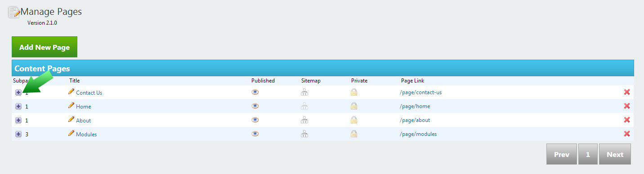Delete Home page with red X
Image resolution: width=644 pixels, height=174 pixels.
click(x=627, y=106)
